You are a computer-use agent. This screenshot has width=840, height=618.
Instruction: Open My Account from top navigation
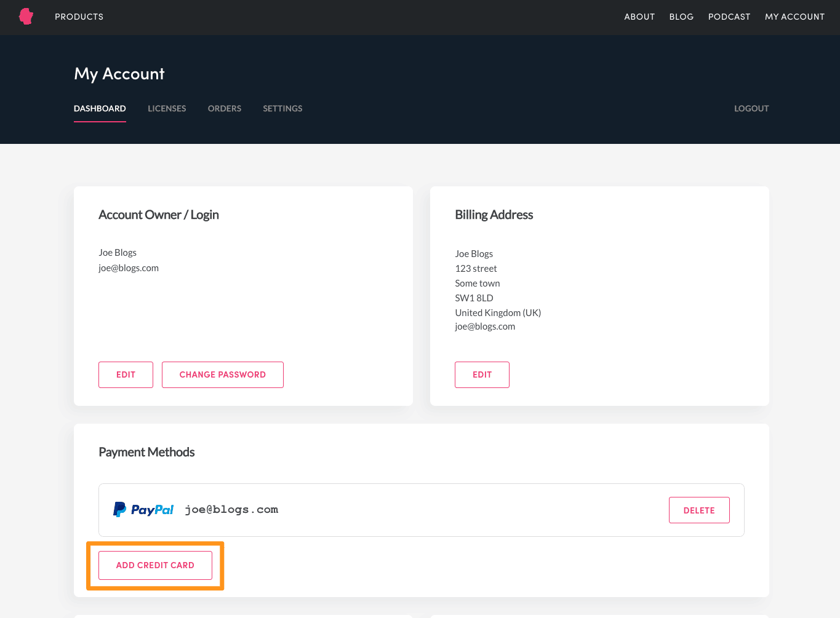click(x=794, y=17)
